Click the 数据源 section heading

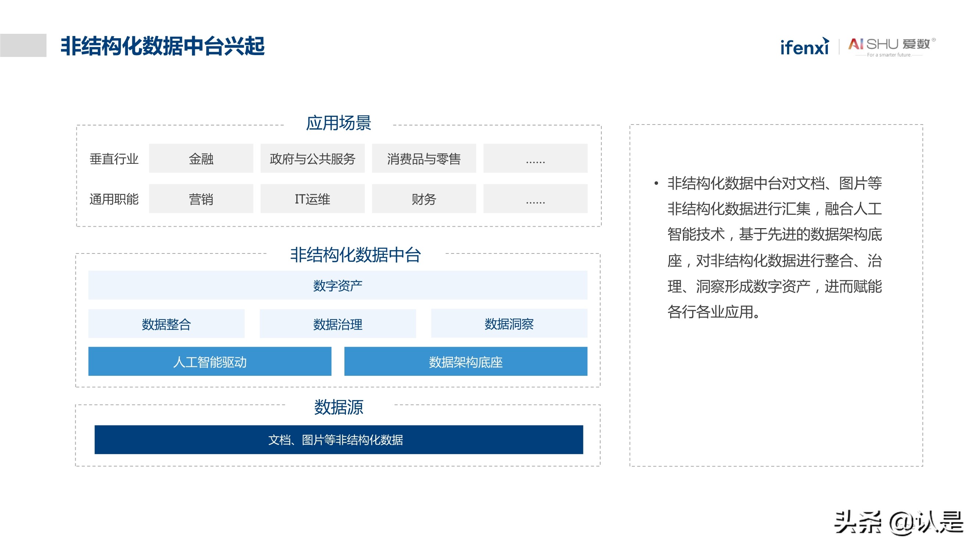(339, 407)
